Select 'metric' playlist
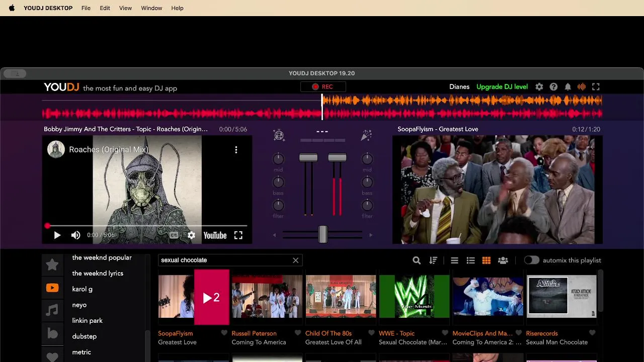 pyautogui.click(x=82, y=352)
